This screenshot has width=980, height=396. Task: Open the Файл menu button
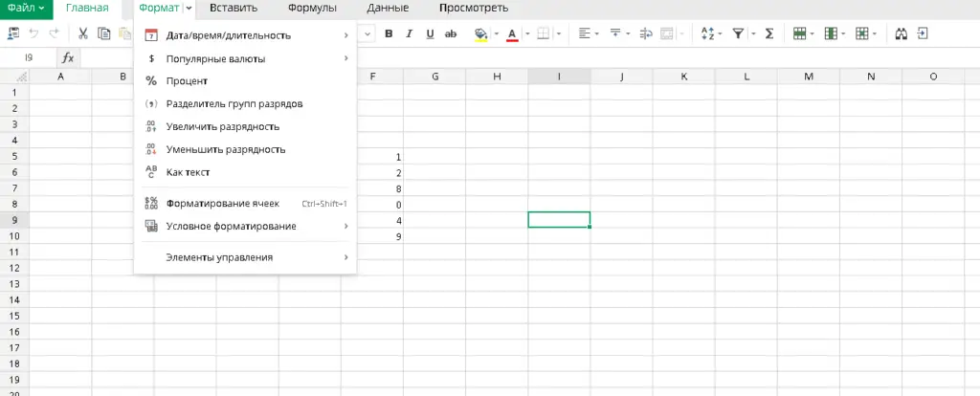click(x=26, y=8)
